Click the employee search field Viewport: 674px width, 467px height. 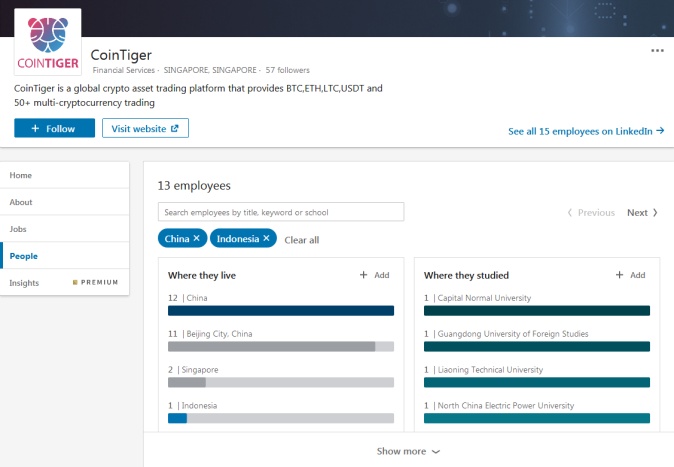point(281,212)
